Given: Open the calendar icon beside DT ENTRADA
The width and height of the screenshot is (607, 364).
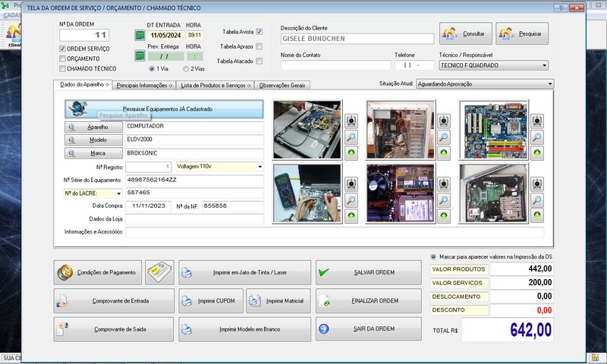Looking at the screenshot, I should (x=140, y=35).
